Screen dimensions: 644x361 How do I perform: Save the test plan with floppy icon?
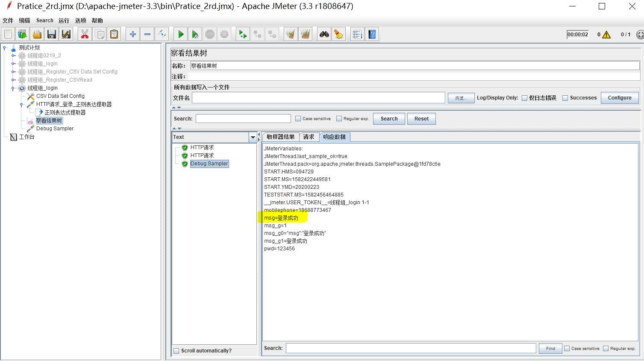pos(52,34)
